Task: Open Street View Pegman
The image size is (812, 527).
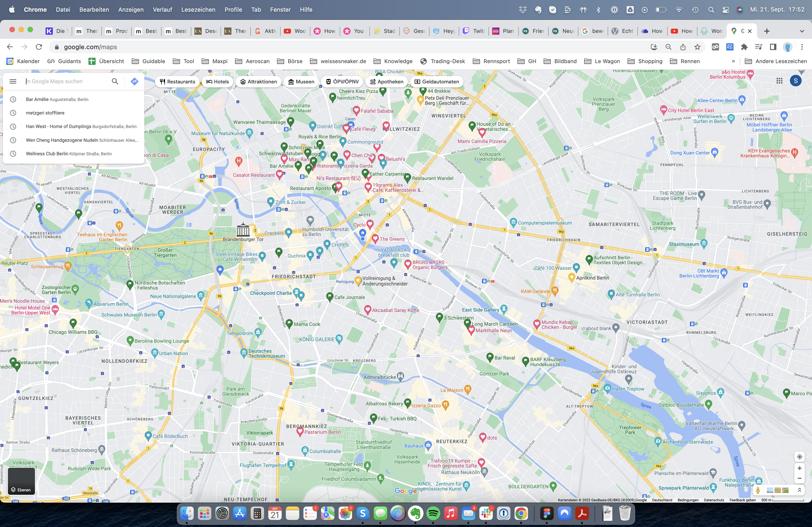Action: pos(758,490)
